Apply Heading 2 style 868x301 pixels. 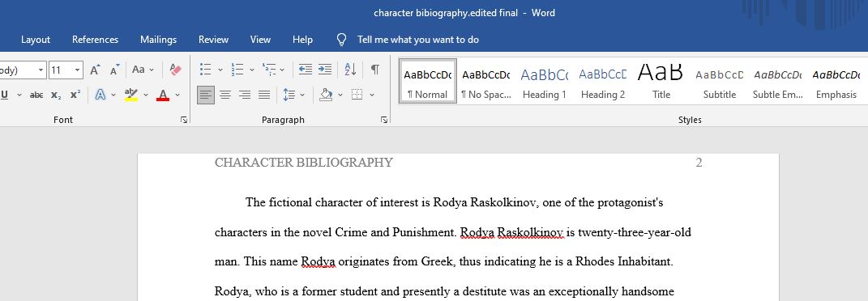point(603,81)
